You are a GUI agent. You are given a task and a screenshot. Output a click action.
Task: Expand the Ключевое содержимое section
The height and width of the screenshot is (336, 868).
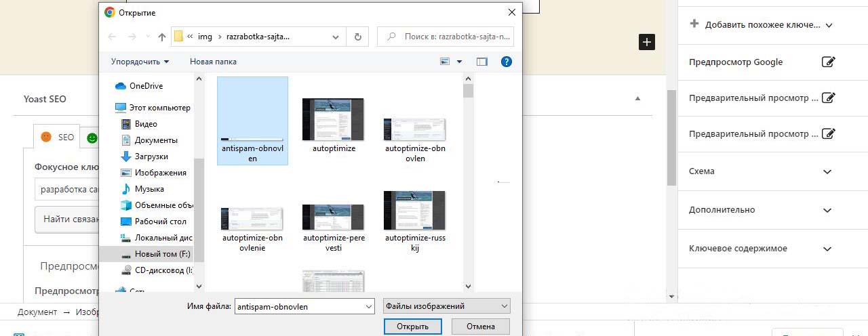[x=827, y=249]
